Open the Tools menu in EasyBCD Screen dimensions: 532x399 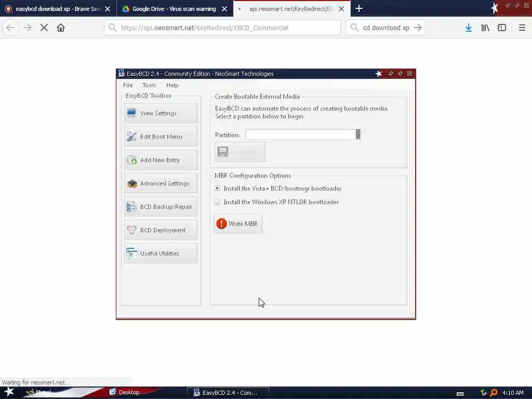(149, 85)
